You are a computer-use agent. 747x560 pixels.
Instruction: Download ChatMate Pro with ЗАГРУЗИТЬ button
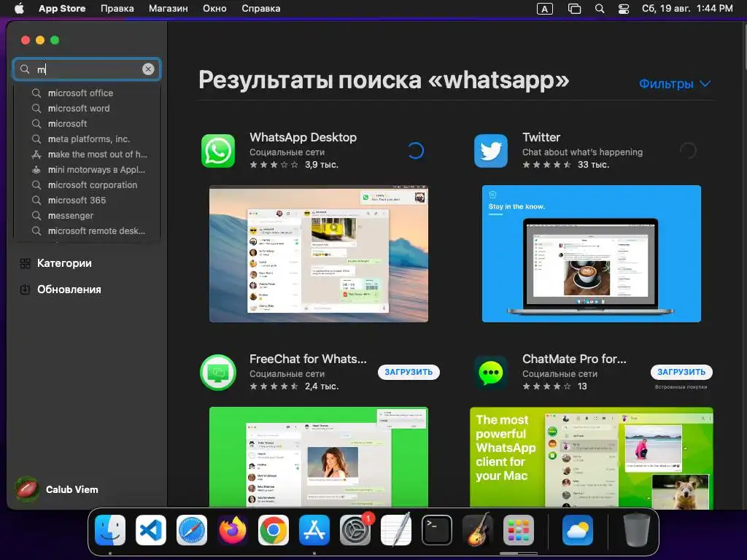(681, 372)
